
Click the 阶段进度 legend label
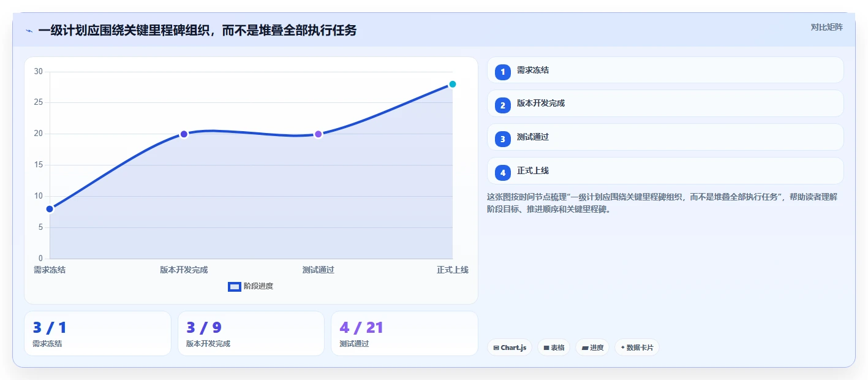(x=259, y=286)
